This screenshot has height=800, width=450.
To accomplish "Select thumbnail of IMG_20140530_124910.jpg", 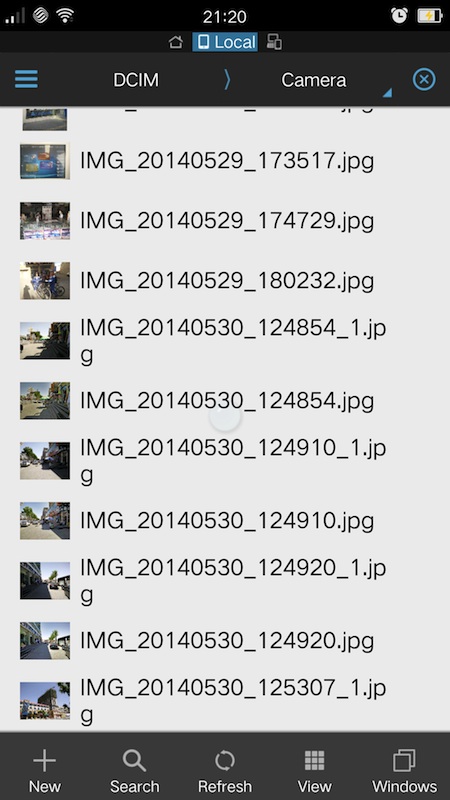I will tap(45, 521).
